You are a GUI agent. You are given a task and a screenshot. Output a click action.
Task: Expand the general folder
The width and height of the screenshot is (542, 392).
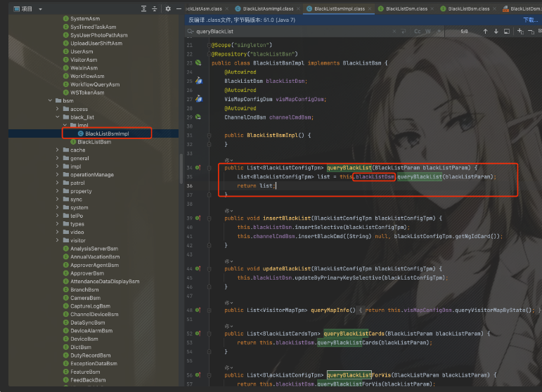[58, 158]
